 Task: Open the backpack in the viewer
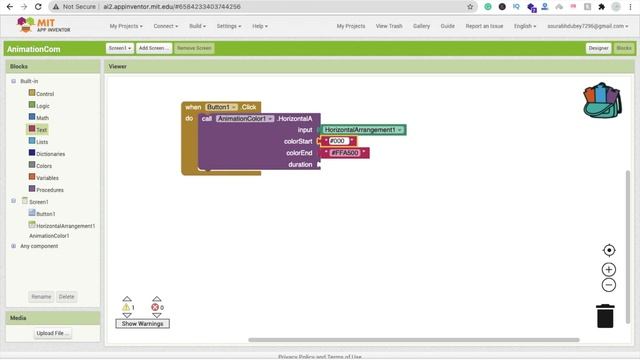click(602, 100)
